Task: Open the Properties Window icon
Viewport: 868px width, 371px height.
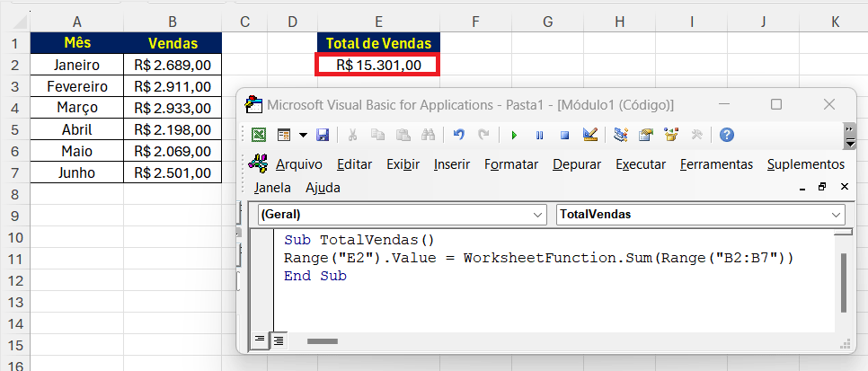Action: click(645, 135)
